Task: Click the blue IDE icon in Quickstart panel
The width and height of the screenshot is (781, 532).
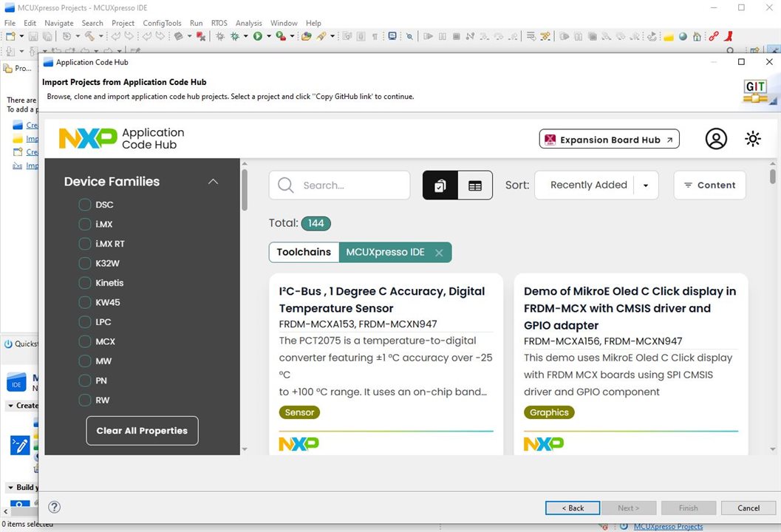Action: click(x=16, y=383)
